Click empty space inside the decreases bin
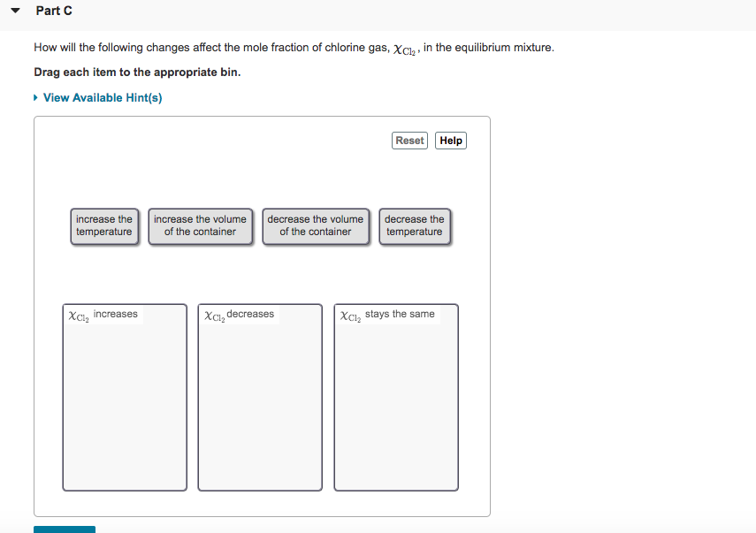 260,407
